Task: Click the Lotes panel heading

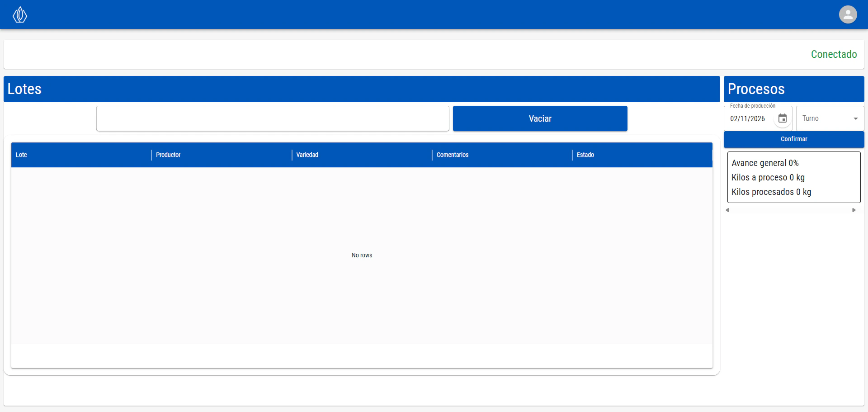Action: 24,89
